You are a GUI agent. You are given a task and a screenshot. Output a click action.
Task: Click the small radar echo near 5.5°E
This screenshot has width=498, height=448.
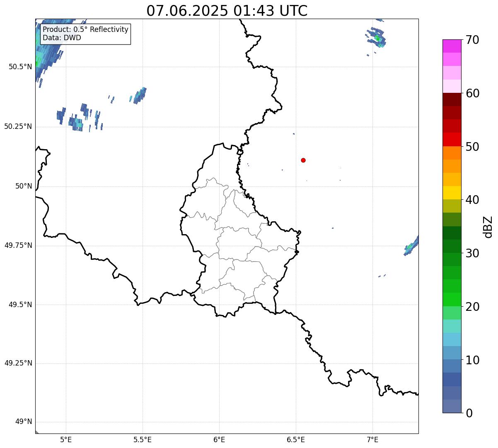pos(140,96)
